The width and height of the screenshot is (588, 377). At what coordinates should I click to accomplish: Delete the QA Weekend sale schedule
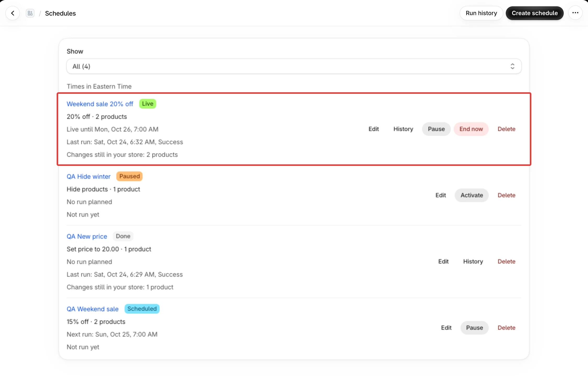click(506, 328)
